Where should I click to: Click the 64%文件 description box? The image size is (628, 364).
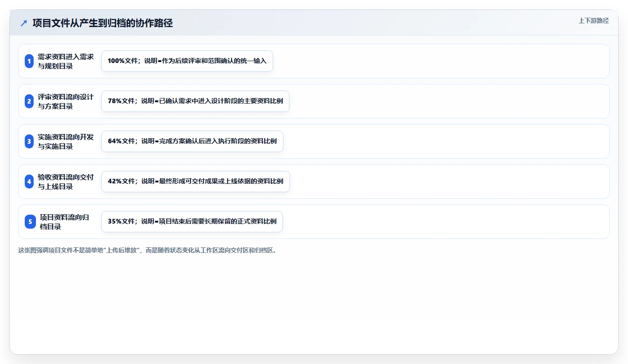tap(192, 141)
